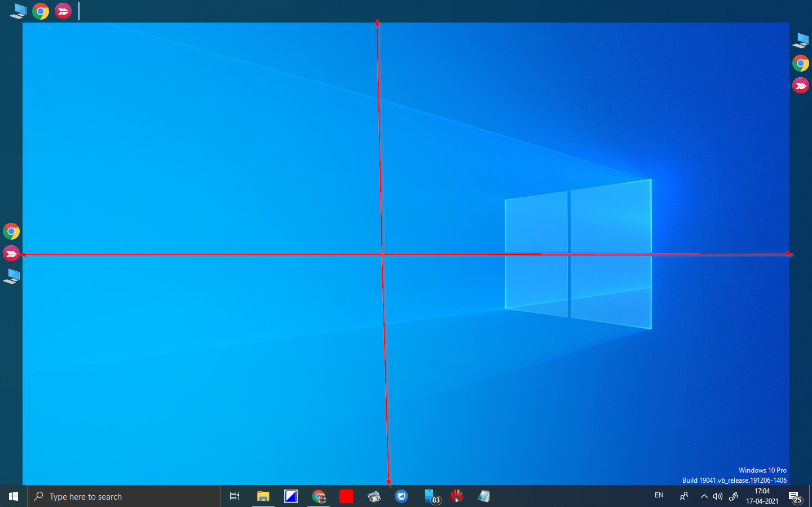The width and height of the screenshot is (812, 507).
Task: Open the red arrow app in right dock
Action: click(801, 86)
